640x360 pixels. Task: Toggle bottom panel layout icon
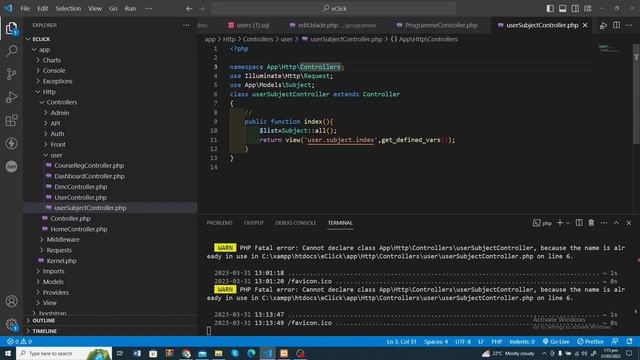[x=562, y=9]
